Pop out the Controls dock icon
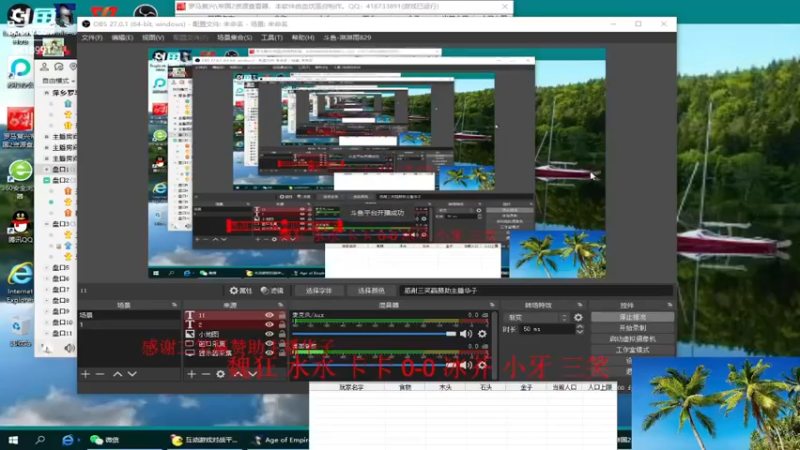This screenshot has width=800, height=450. tap(669, 305)
